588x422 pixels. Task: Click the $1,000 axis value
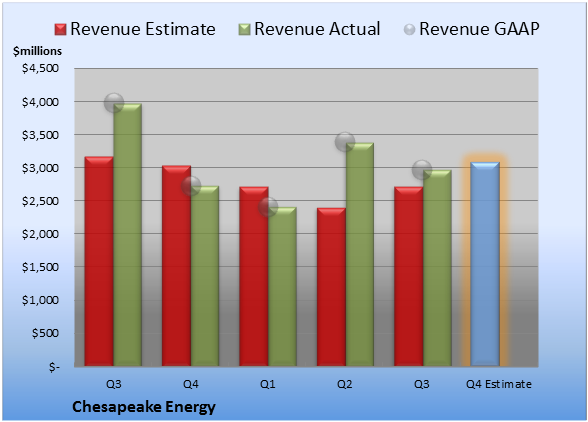[x=40, y=300]
